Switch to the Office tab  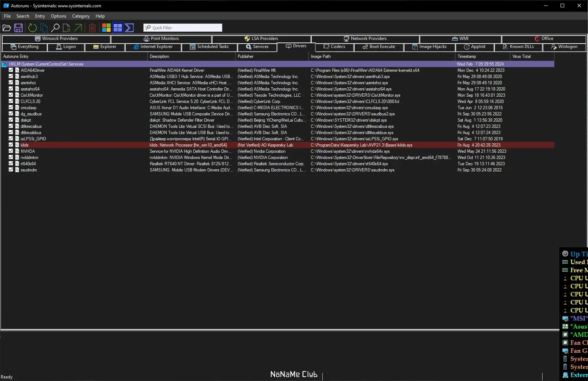tap(544, 39)
